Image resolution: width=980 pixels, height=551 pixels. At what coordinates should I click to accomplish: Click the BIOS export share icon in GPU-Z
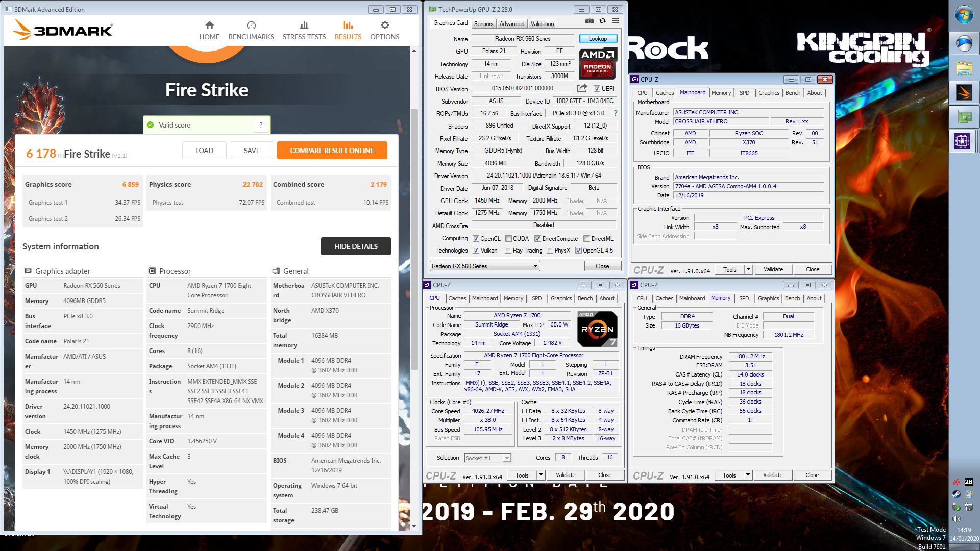pos(582,88)
